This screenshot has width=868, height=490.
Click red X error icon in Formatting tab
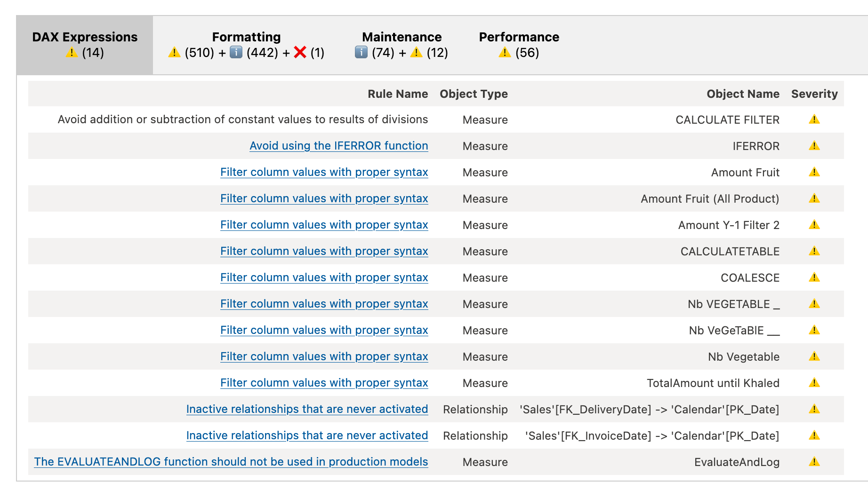tap(300, 52)
